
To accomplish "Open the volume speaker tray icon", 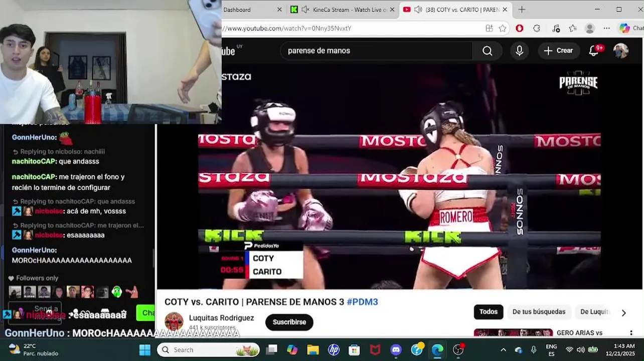I will 581,349.
